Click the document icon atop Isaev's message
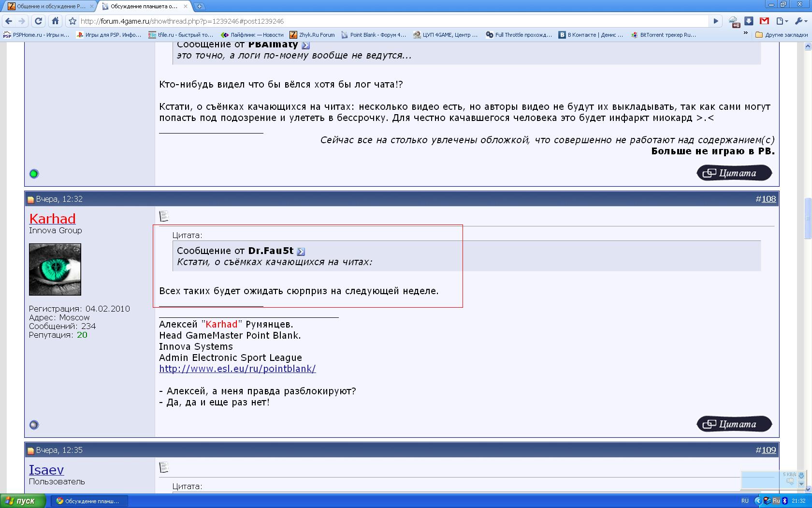 [x=164, y=467]
